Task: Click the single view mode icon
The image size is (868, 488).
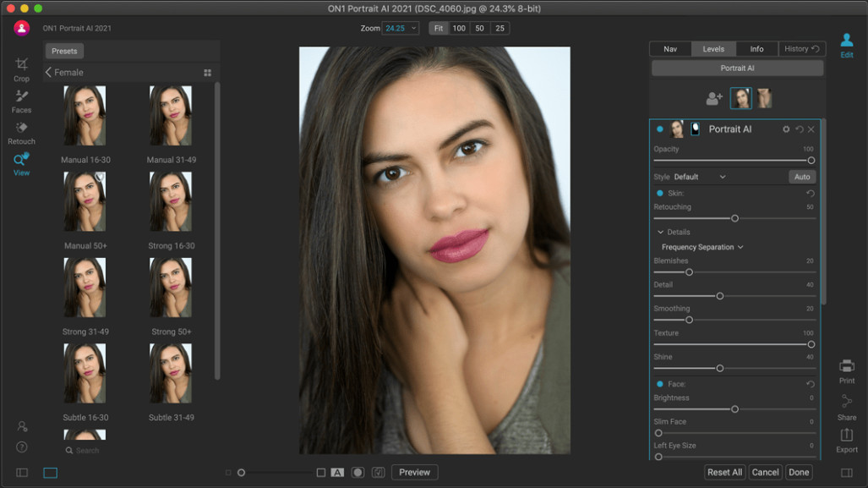Action: (x=51, y=473)
